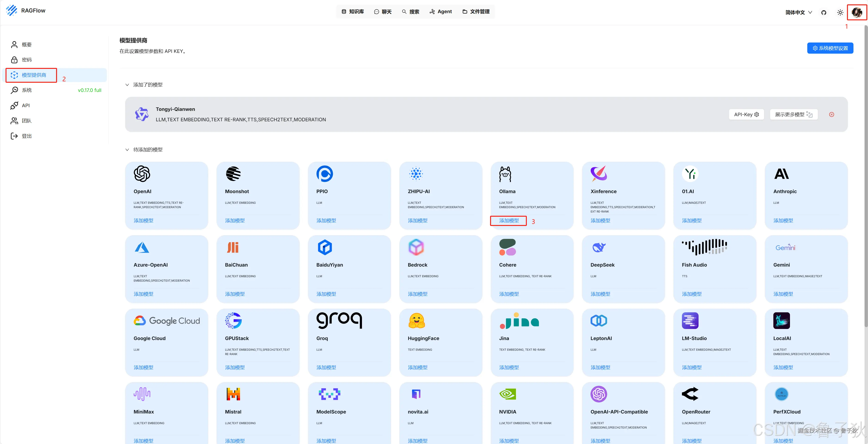Viewport: 868px width, 444px height.
Task: Click the Anthropic logo icon
Action: (x=781, y=174)
